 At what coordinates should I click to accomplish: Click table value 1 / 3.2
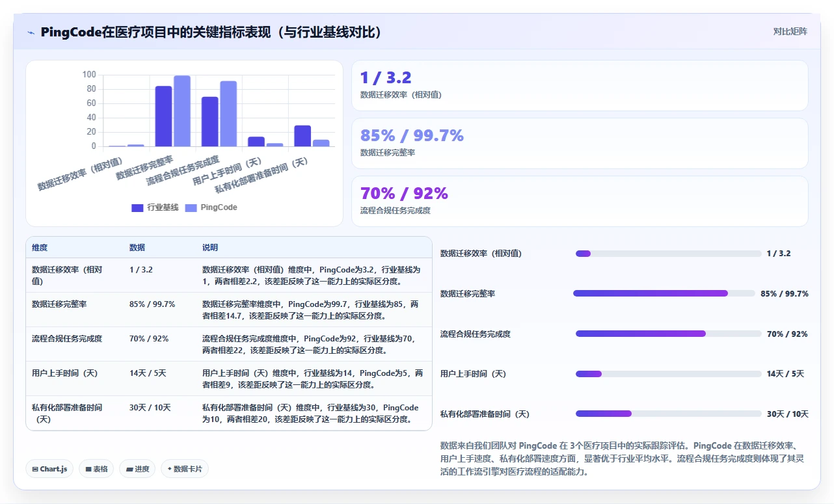tap(141, 269)
